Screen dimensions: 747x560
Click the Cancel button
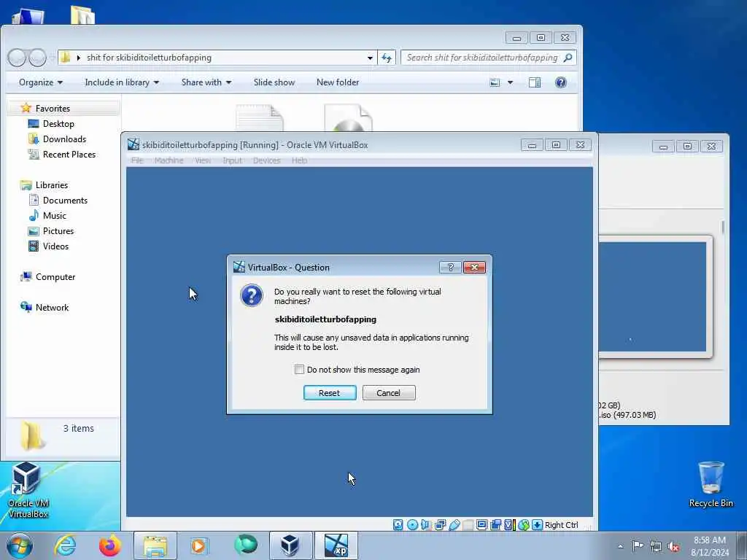click(x=389, y=393)
